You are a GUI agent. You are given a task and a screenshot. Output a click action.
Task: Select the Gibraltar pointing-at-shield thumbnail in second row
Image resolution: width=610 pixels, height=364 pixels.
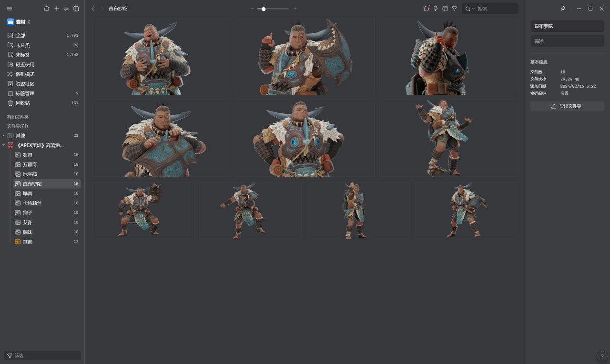[161, 138]
